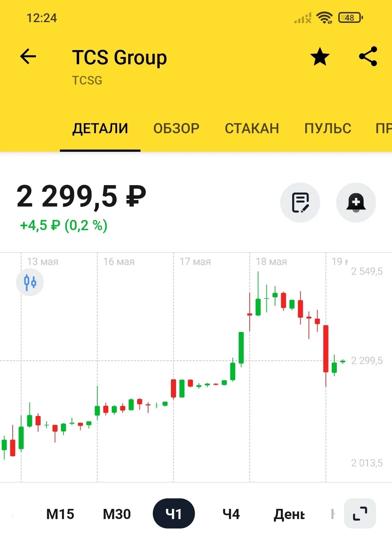Switch to the ОБЗОР tab

click(176, 128)
